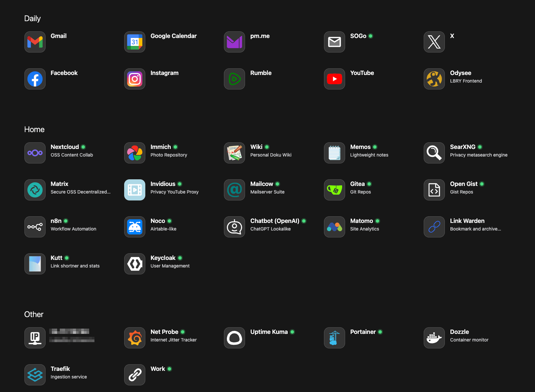The width and height of the screenshot is (535, 392).
Task: Launch the Invidious film icon
Action: click(x=135, y=190)
